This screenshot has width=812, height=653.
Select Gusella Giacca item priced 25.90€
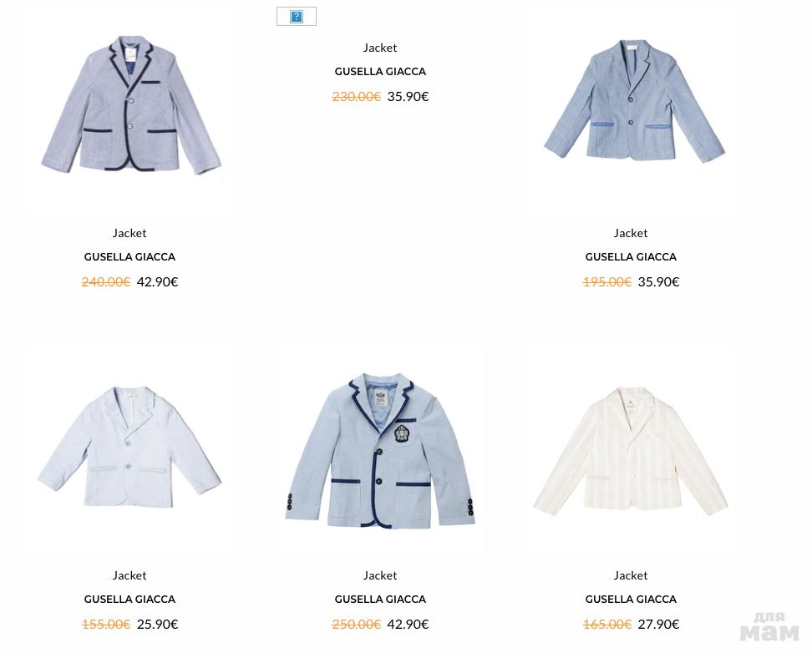point(129,600)
